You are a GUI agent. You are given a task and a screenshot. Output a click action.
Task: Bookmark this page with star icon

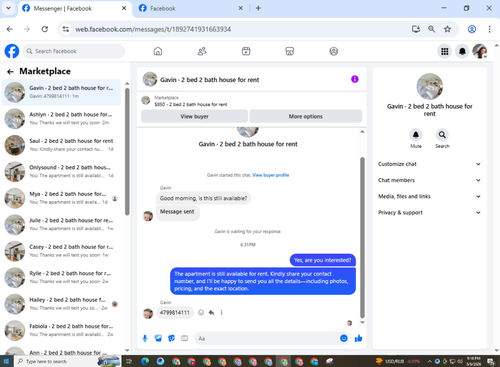[447, 29]
